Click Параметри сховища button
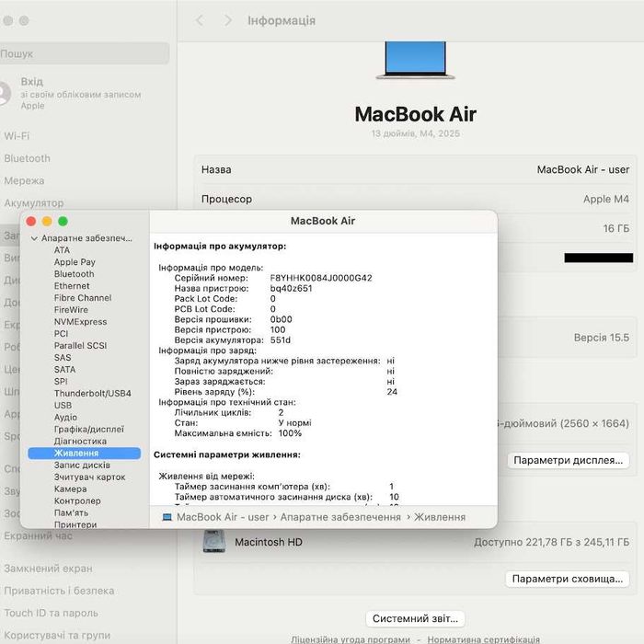This screenshot has height=644, width=644. pos(568,579)
